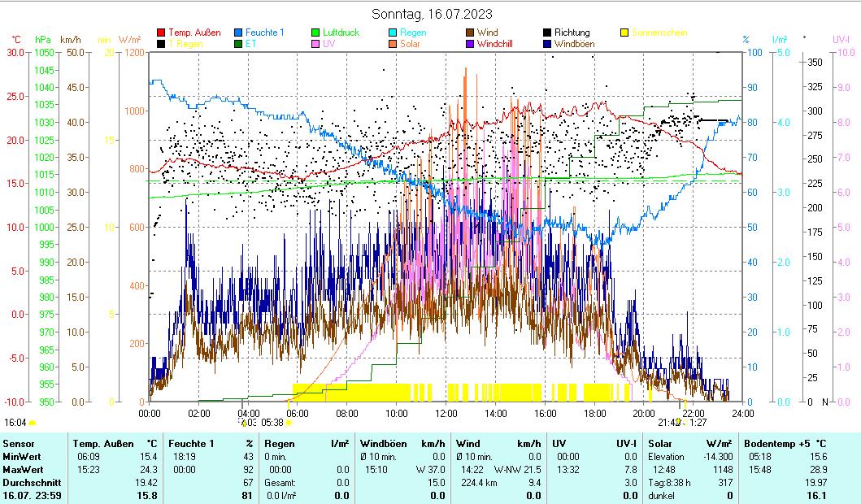This screenshot has height=504, width=861.
Task: Click the 12:00 tick on time axis
Action: [446, 413]
